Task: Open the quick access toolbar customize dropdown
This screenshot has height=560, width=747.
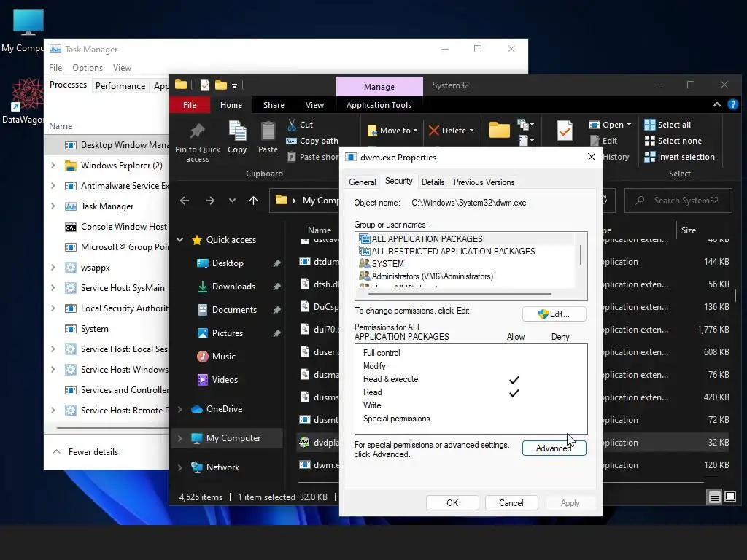Action: (x=234, y=86)
